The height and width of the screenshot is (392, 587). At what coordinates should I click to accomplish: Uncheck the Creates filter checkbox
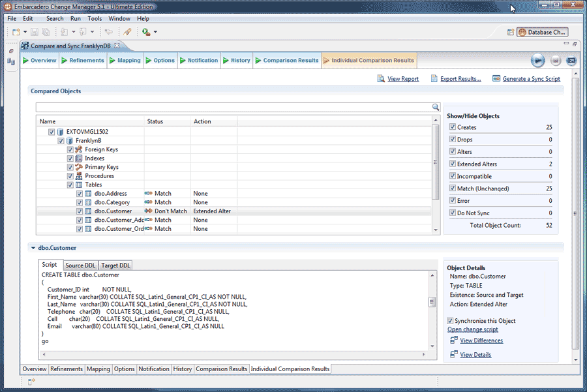[453, 127]
